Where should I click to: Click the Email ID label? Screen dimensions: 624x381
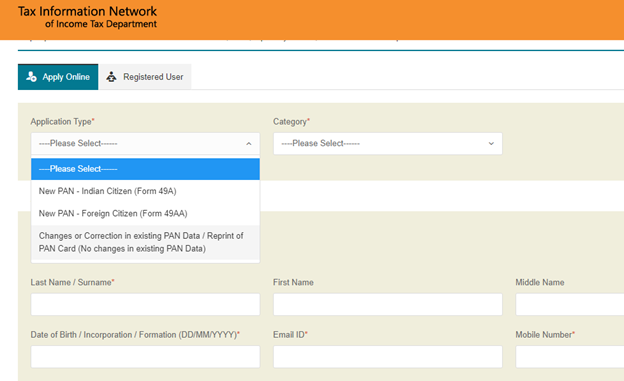[290, 335]
